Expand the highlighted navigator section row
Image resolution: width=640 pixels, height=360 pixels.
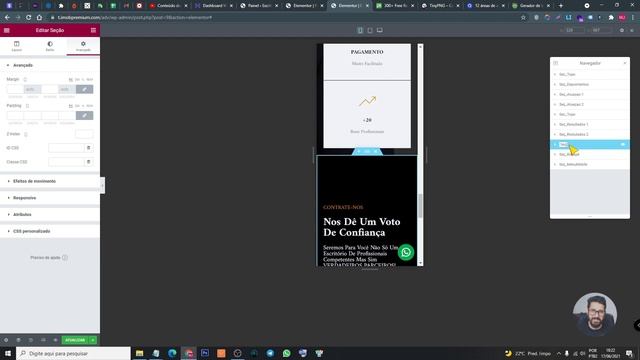[555, 144]
